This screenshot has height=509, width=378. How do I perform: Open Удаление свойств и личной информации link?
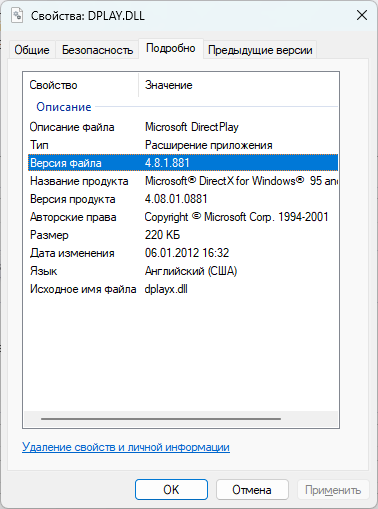pyautogui.click(x=126, y=447)
